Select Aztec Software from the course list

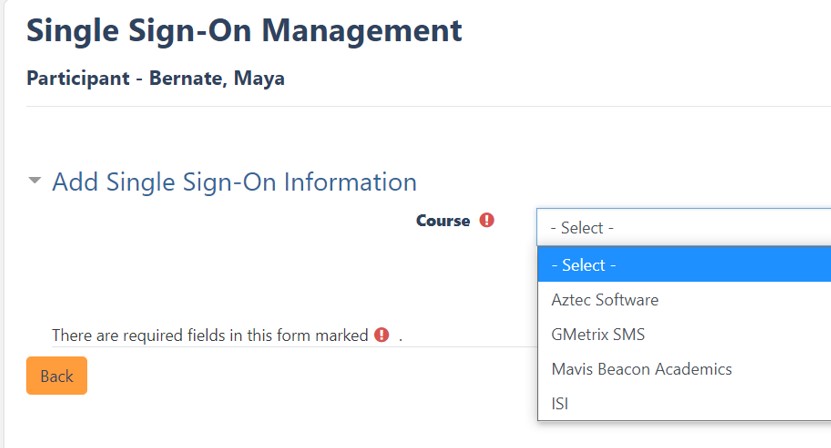coord(605,299)
